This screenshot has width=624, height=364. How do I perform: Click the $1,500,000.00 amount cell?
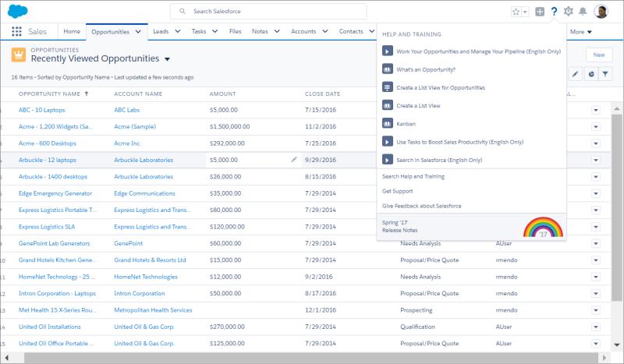pos(229,126)
